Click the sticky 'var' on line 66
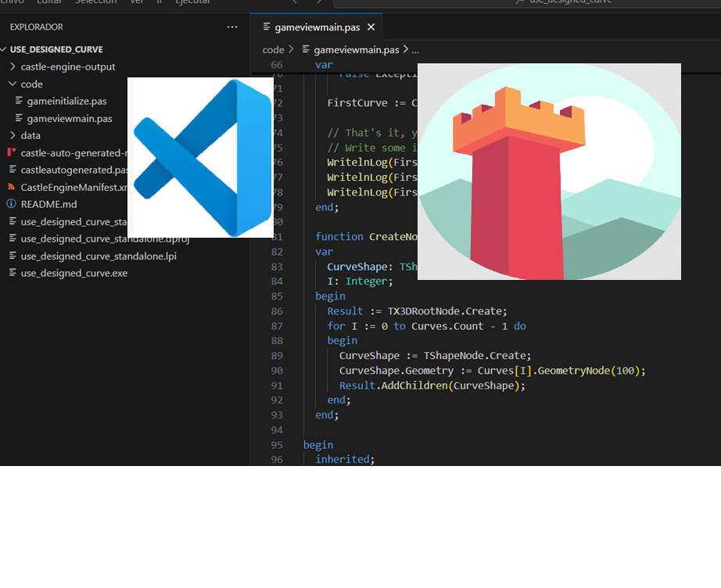This screenshot has height=588, width=721. [325, 65]
